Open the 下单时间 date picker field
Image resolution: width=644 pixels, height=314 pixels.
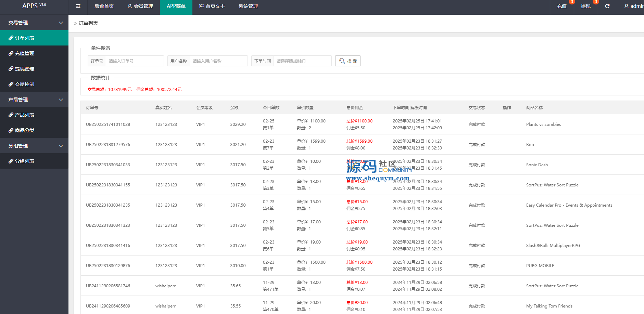point(302,61)
